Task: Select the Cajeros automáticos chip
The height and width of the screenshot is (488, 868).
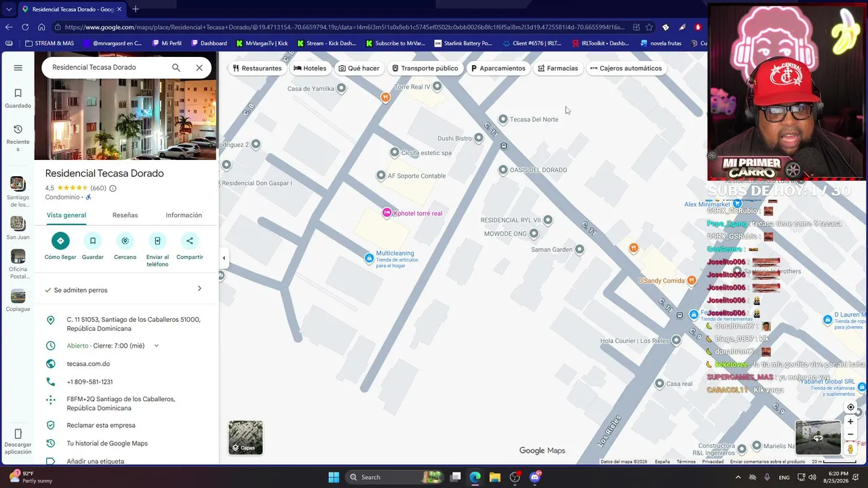Action: pyautogui.click(x=626, y=68)
